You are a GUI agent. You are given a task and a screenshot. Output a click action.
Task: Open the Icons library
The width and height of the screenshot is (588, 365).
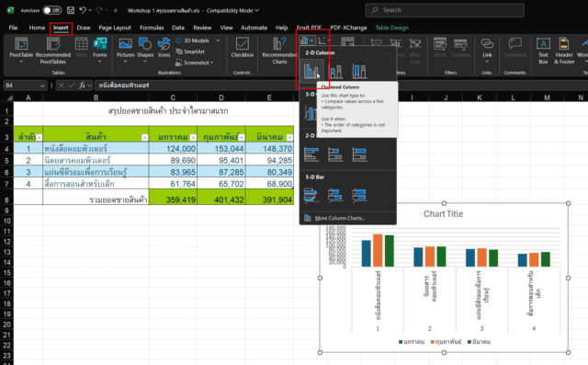click(164, 48)
